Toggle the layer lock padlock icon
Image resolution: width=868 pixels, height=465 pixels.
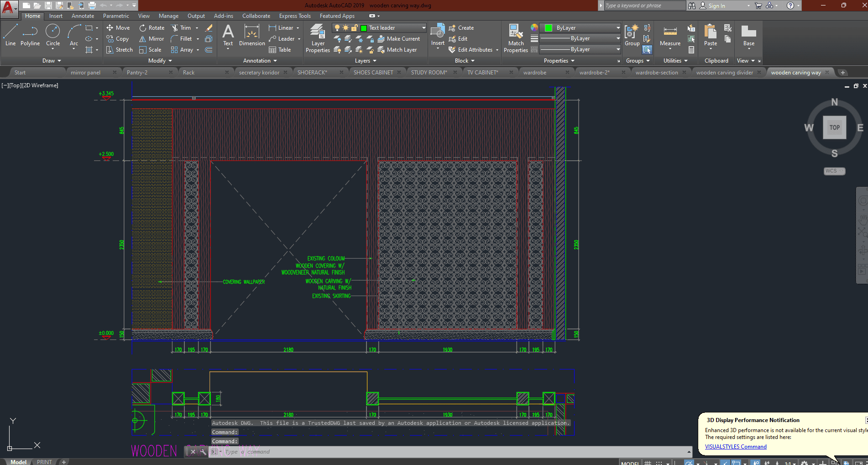[354, 28]
